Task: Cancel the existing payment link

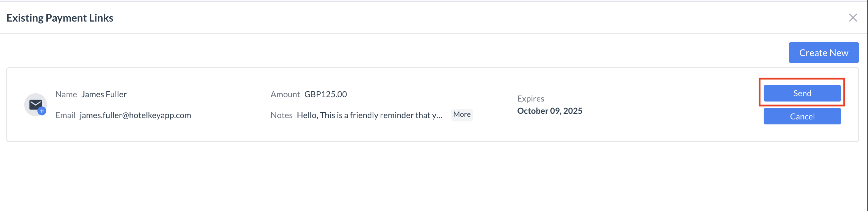Action: [x=802, y=116]
